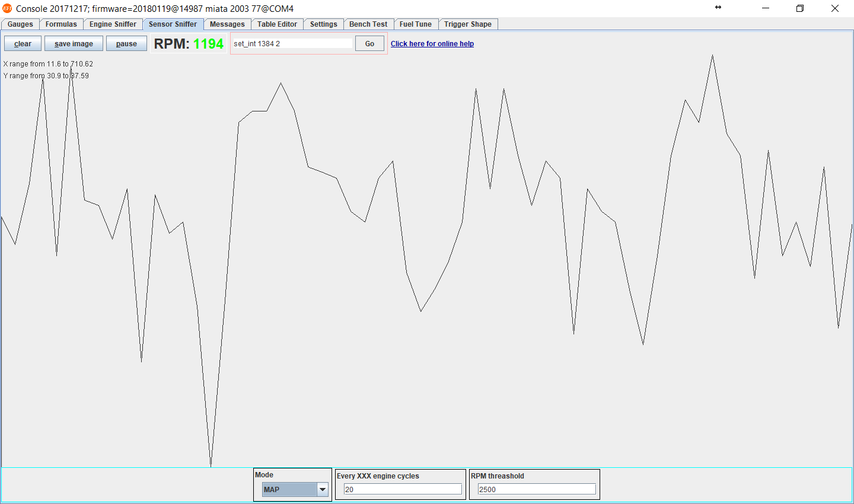
Task: Click the RPM threashold input field
Action: click(x=536, y=490)
